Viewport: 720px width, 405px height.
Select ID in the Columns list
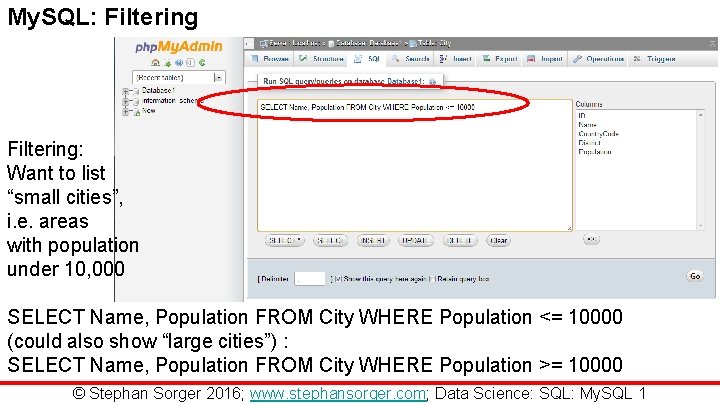tap(582, 116)
